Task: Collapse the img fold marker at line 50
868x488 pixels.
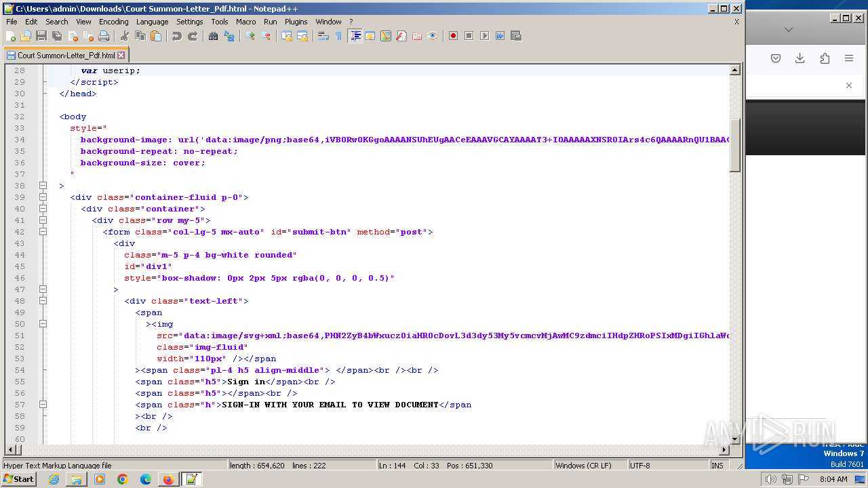Action: (x=43, y=324)
